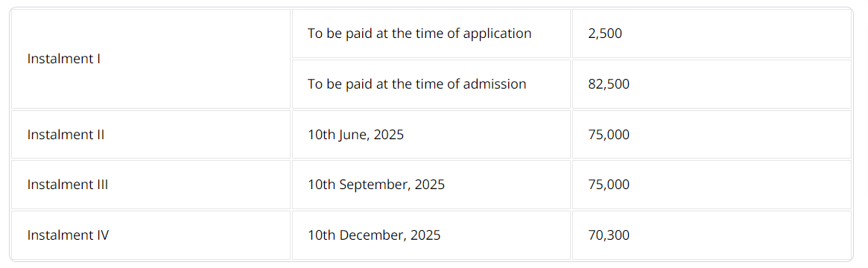This screenshot has width=868, height=268.
Task: Click the 70,300 amount cell
Action: click(x=712, y=234)
